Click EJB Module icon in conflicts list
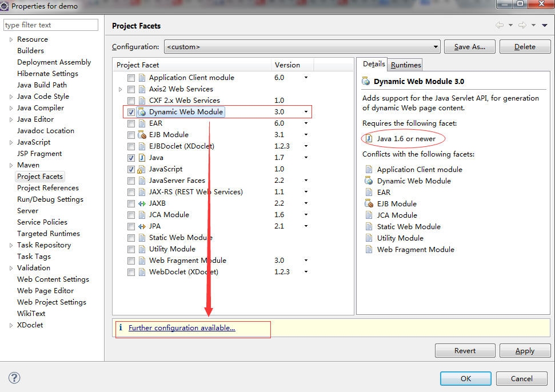Screen dimensions: 555x392 [x=369, y=204]
